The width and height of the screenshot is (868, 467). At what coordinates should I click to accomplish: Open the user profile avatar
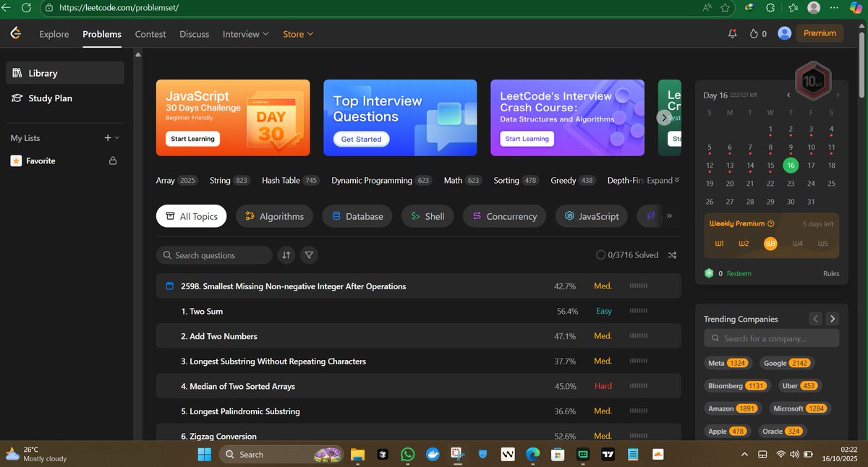point(784,33)
